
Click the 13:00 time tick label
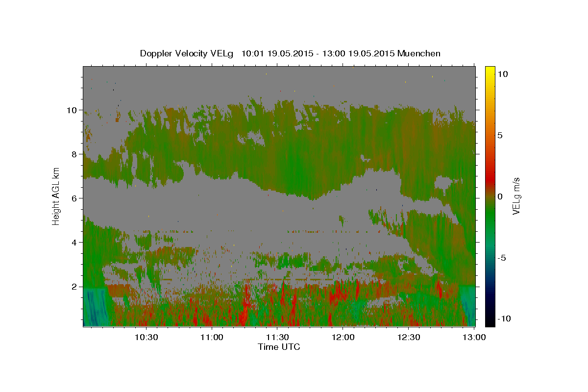click(474, 338)
